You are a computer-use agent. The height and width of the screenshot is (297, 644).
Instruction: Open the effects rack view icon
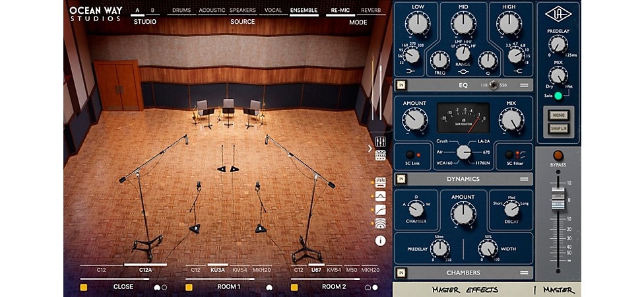click(380, 155)
